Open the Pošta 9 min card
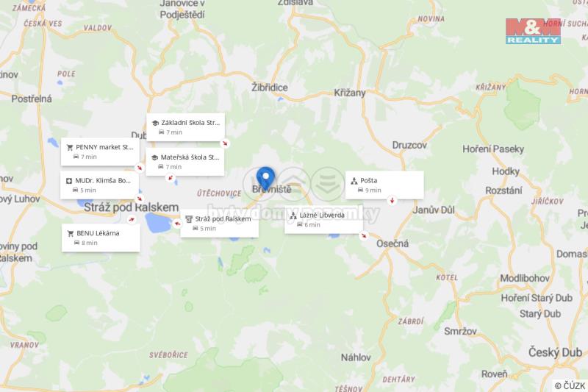588x392 pixels. (384, 185)
